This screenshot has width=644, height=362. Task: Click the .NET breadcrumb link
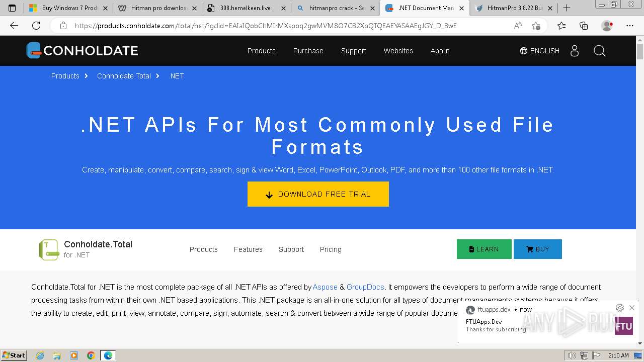coord(177,76)
